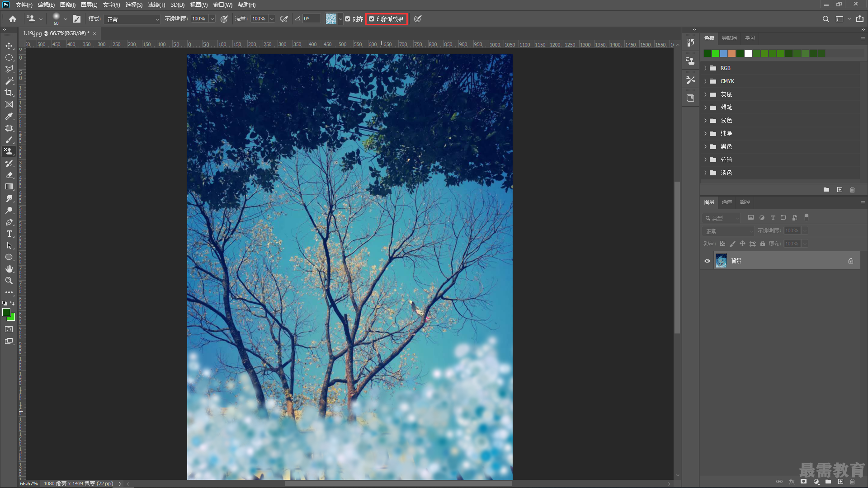
Task: Select the Elliptical Marquee tool
Action: [9, 58]
